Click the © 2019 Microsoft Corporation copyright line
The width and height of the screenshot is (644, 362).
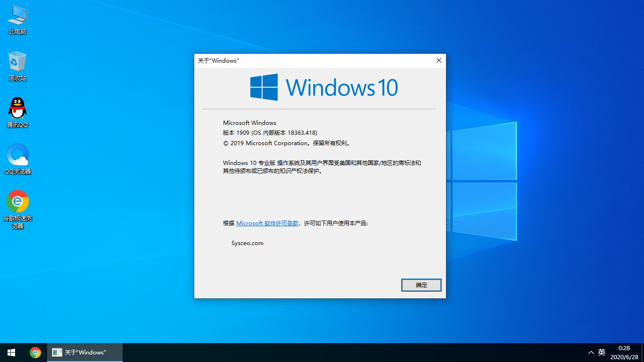pos(287,143)
